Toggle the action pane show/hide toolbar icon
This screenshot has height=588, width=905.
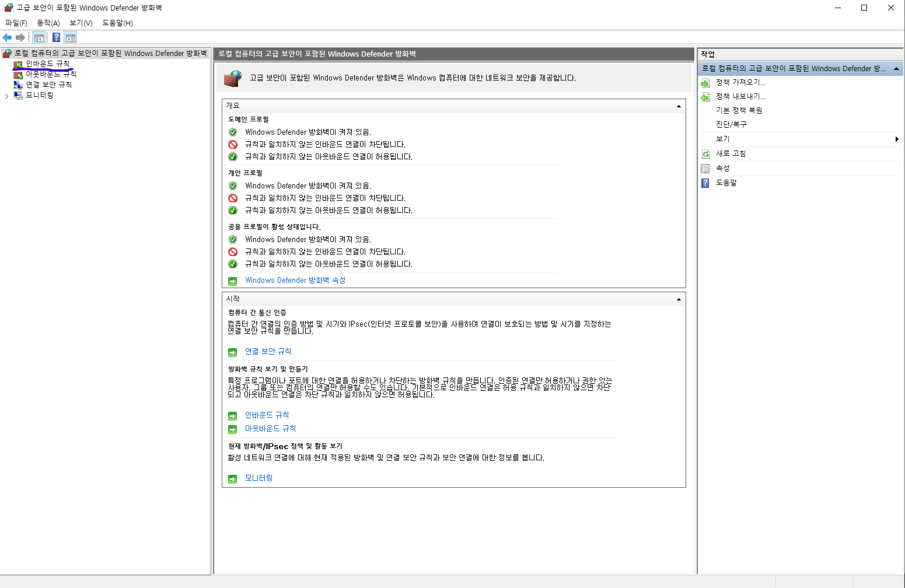click(x=71, y=38)
